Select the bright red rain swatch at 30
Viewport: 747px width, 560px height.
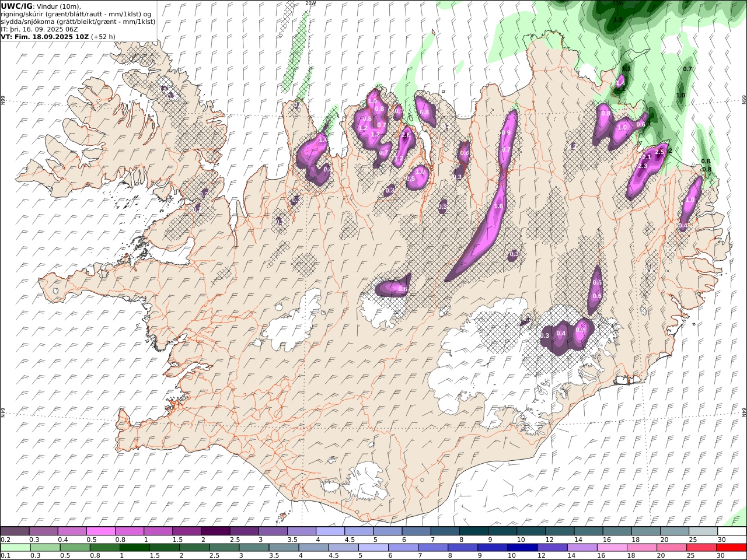731,547
